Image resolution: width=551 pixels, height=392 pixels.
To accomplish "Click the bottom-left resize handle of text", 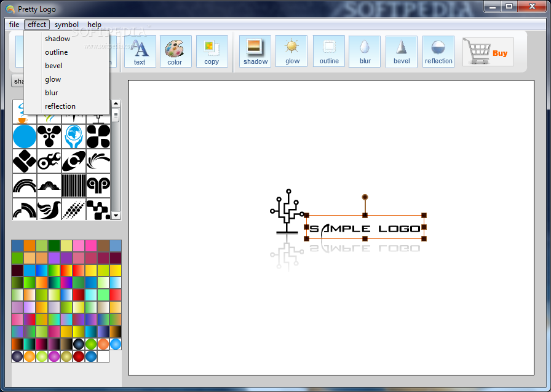I will (306, 238).
